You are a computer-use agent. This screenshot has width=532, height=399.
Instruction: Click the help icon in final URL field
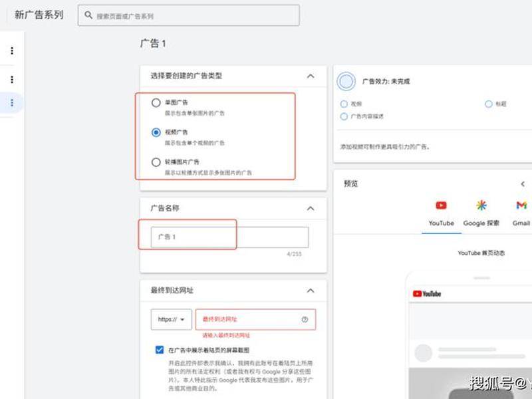305,319
